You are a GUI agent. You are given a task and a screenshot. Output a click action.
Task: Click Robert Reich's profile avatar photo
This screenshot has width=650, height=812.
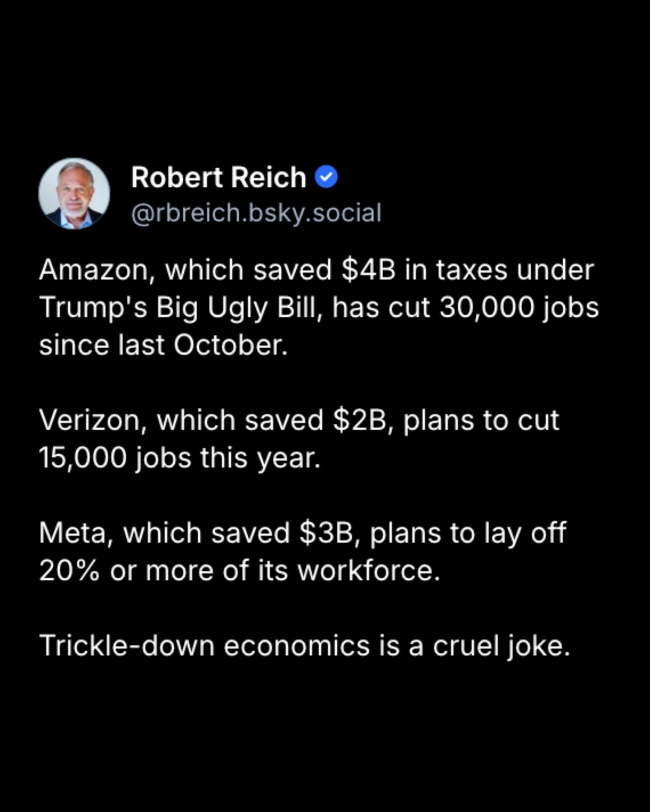pos(74,194)
